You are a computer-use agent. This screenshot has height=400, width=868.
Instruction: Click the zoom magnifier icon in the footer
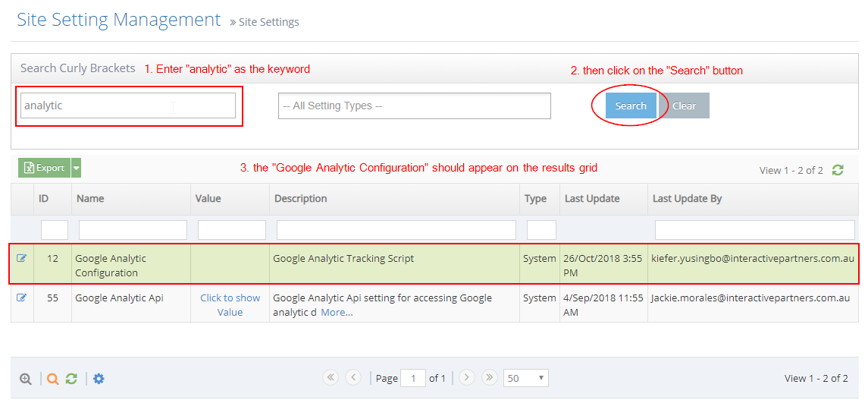[x=25, y=379]
